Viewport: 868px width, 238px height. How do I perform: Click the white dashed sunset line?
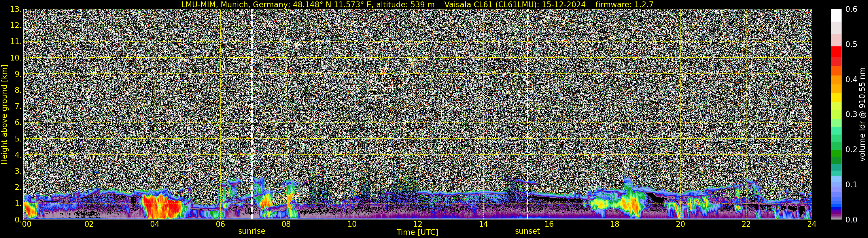(x=527, y=114)
